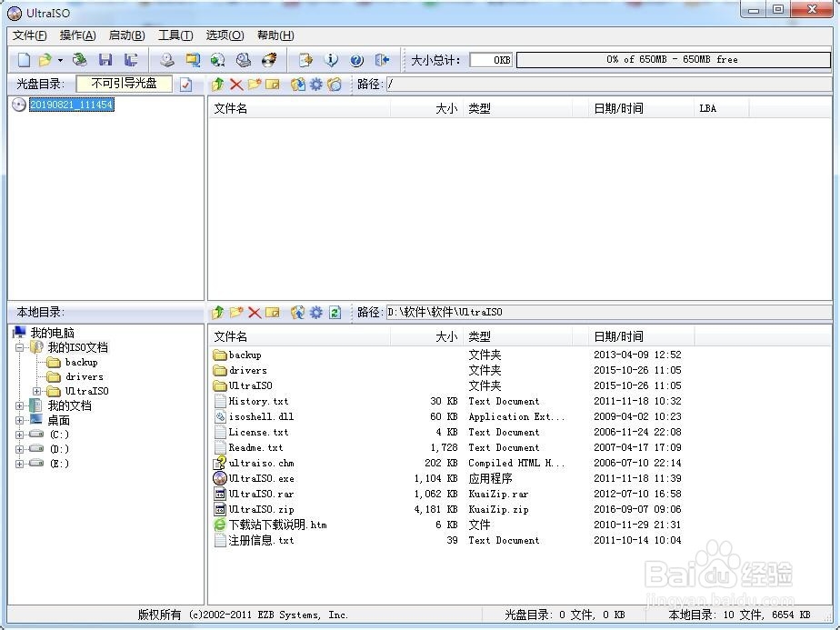Screen dimensions: 840x630
Task: Click the disc pane path field showing /
Action: 609,85
